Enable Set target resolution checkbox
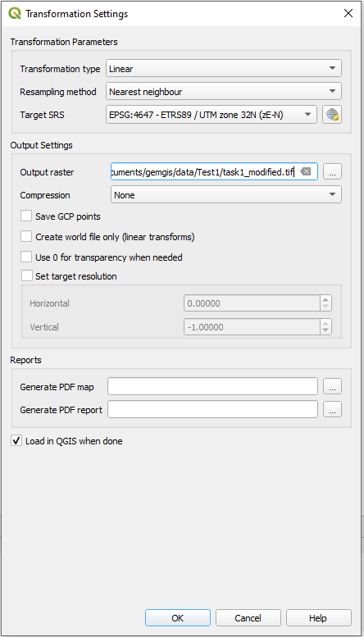 (x=26, y=276)
